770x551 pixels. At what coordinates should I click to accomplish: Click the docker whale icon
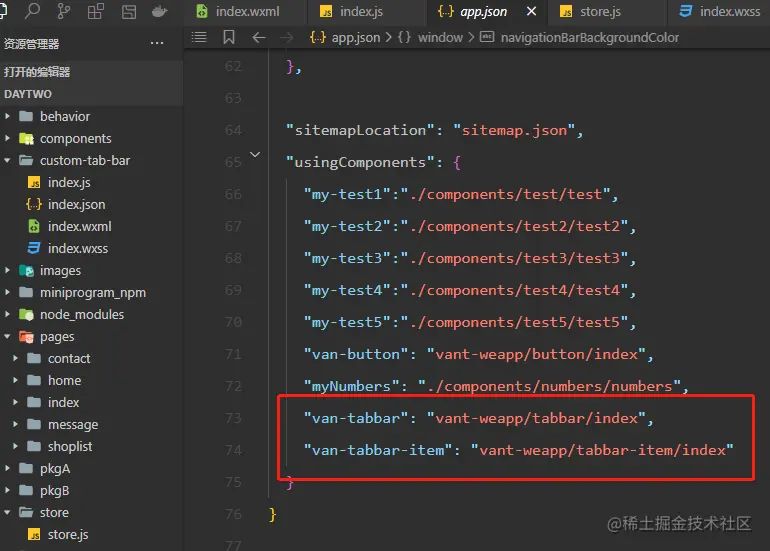[159, 11]
